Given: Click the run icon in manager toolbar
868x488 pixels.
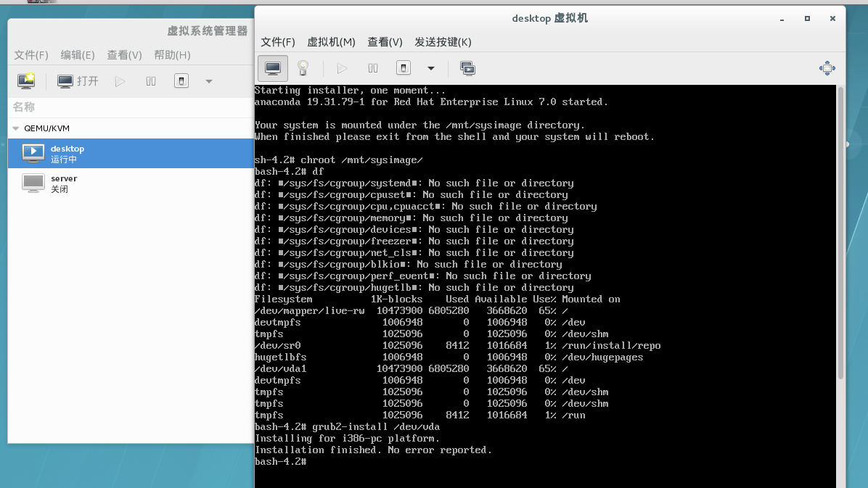Looking at the screenshot, I should [x=120, y=81].
